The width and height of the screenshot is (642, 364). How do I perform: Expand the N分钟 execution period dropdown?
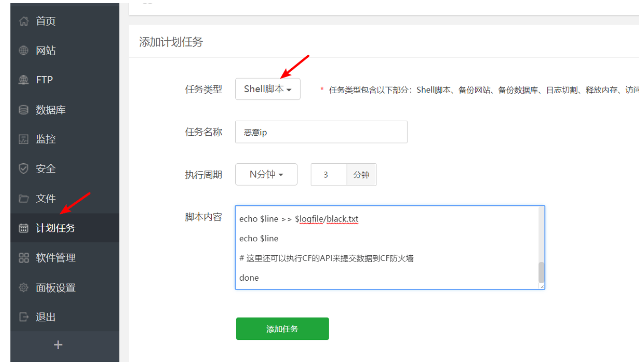pos(266,175)
